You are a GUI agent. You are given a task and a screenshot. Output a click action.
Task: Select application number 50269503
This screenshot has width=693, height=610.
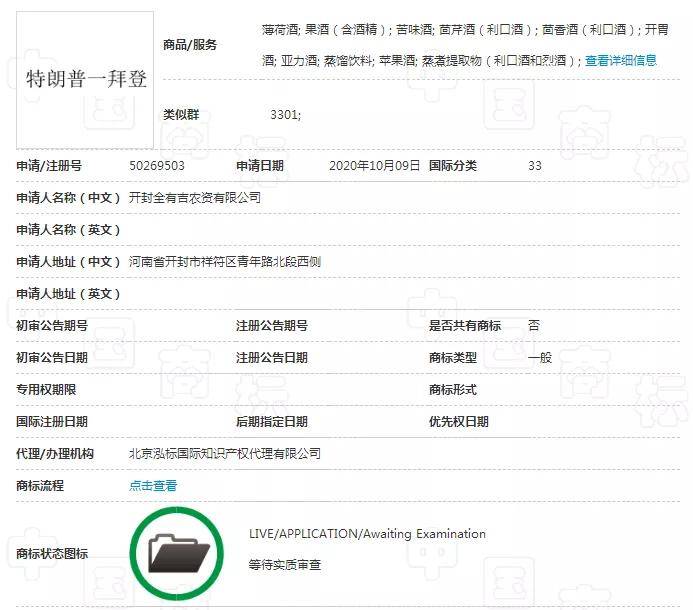157,166
